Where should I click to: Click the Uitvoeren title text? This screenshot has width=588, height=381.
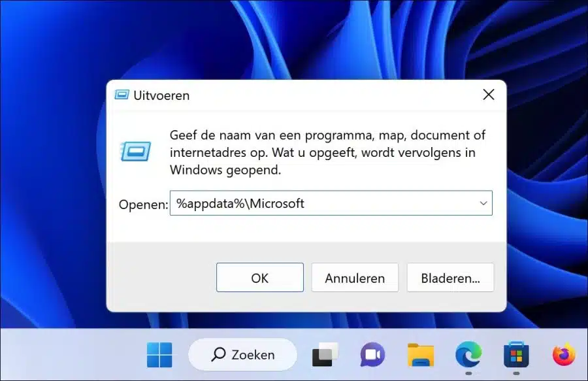[161, 95]
